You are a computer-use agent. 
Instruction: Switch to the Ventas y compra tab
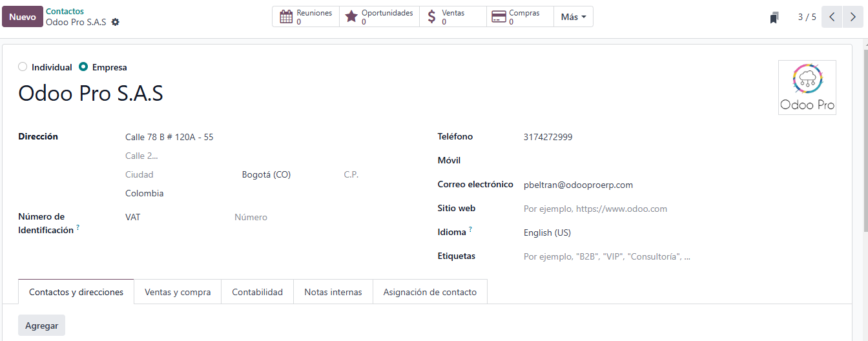coord(178,292)
